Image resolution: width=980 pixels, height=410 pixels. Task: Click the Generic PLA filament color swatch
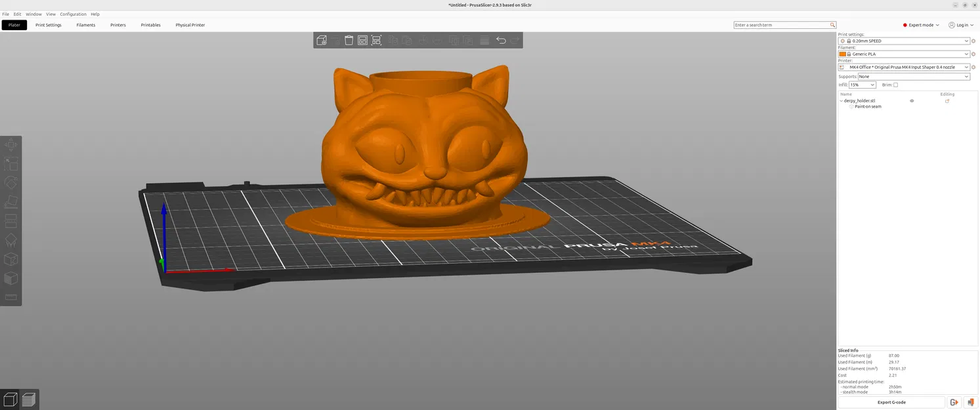[x=842, y=54]
